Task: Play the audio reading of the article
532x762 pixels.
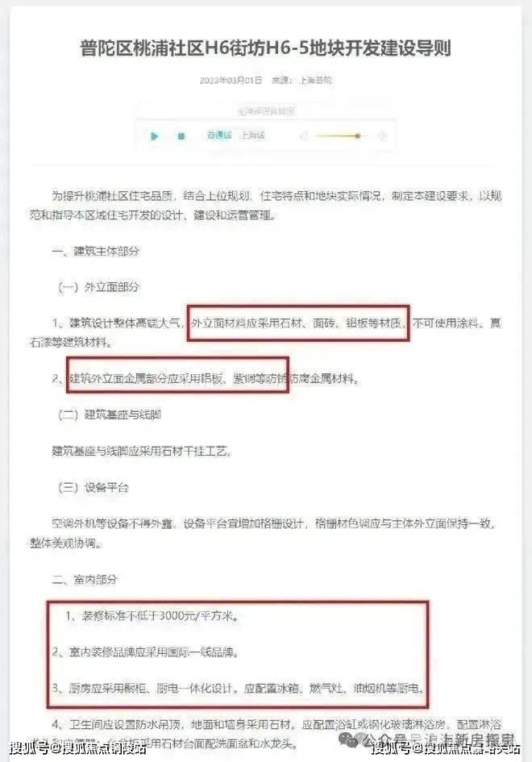Action: point(155,136)
